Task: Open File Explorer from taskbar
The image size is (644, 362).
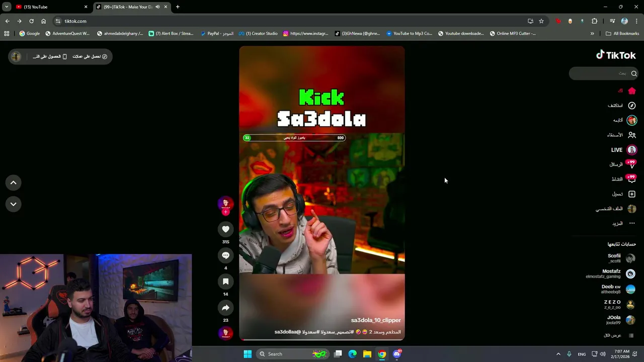Action: (367, 354)
